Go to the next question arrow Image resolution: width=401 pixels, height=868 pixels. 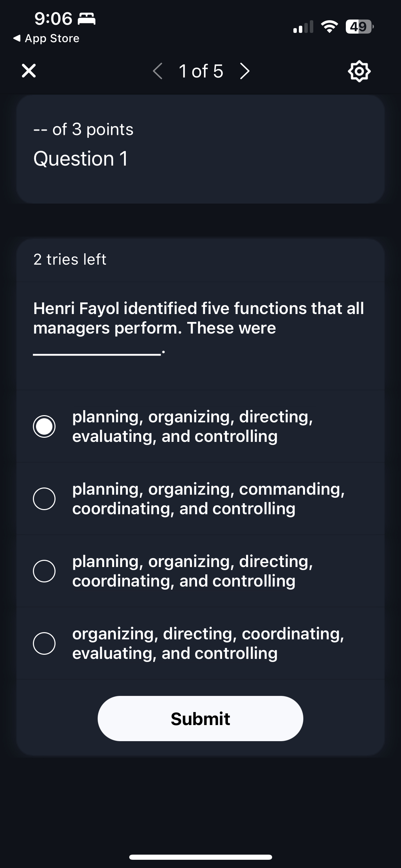click(245, 71)
